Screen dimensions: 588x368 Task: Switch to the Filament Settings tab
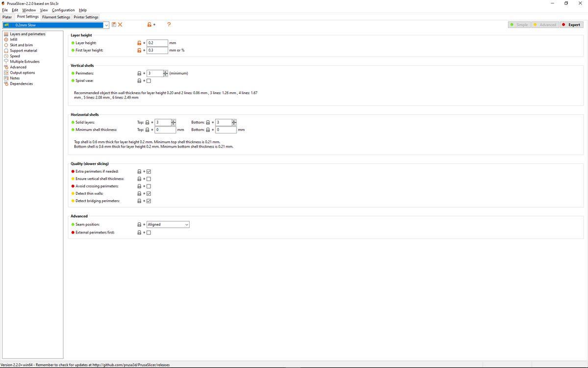pos(56,17)
